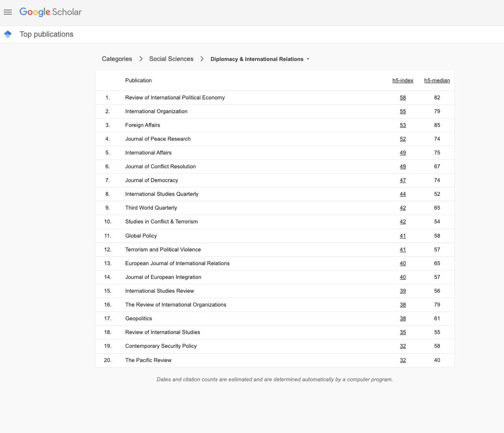This screenshot has height=433, width=504.
Task: Open h5-index 49 for International Affairs
Action: click(x=403, y=153)
